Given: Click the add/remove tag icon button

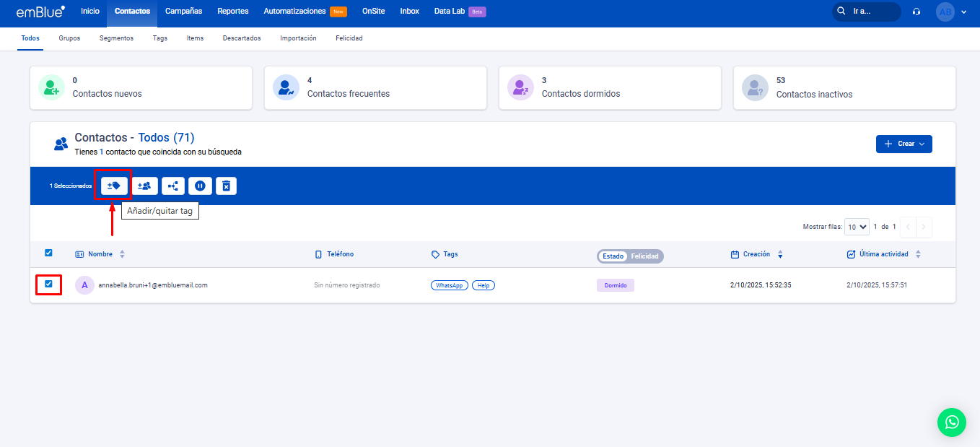Looking at the screenshot, I should click(x=113, y=186).
